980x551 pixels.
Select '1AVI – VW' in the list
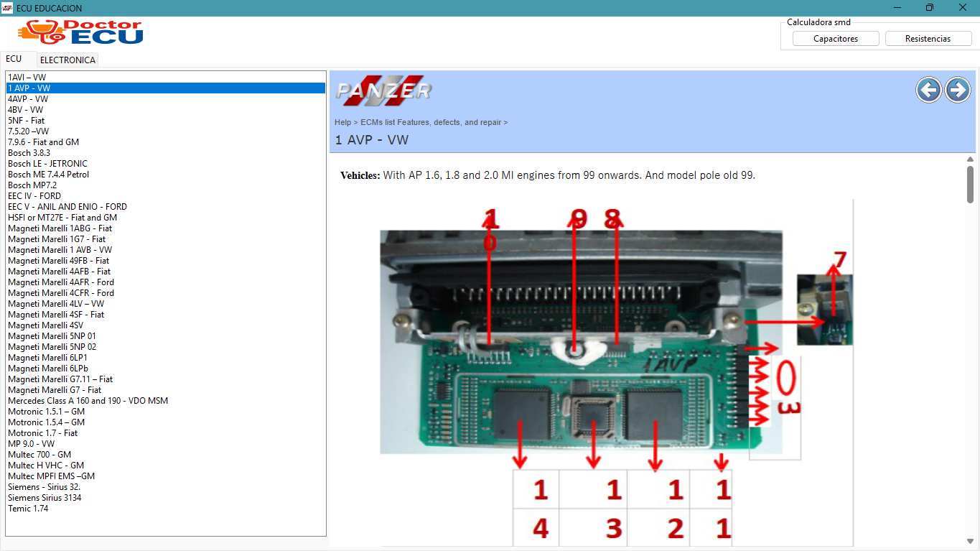[166, 77]
